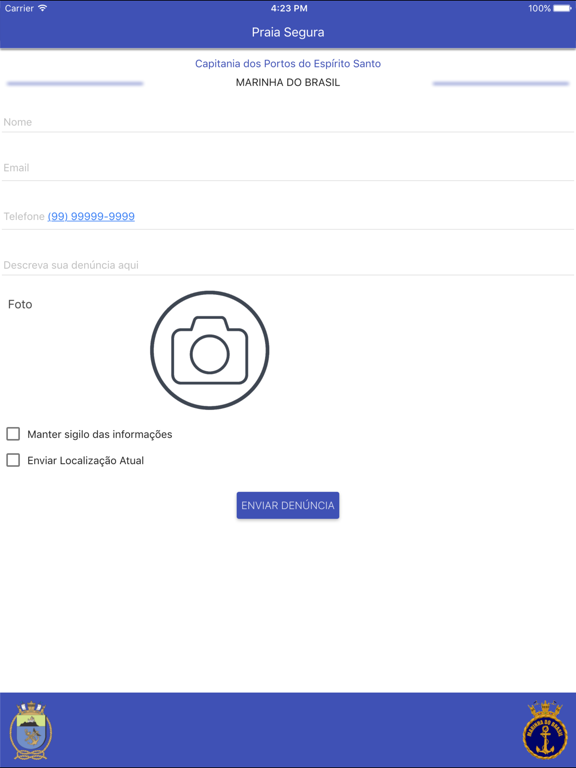Click the Foto label
The image size is (576, 768).
(x=20, y=304)
